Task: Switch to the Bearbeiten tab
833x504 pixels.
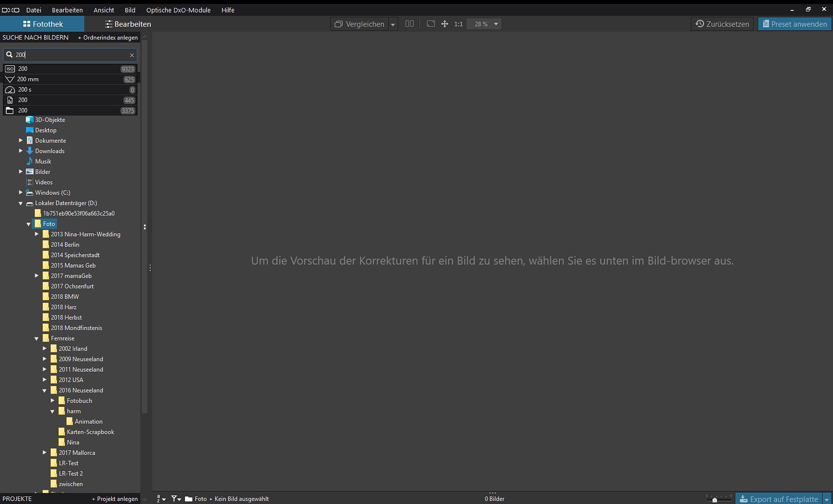Action: click(128, 24)
